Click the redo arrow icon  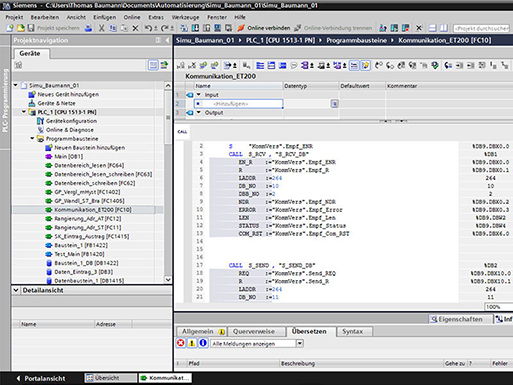point(165,28)
